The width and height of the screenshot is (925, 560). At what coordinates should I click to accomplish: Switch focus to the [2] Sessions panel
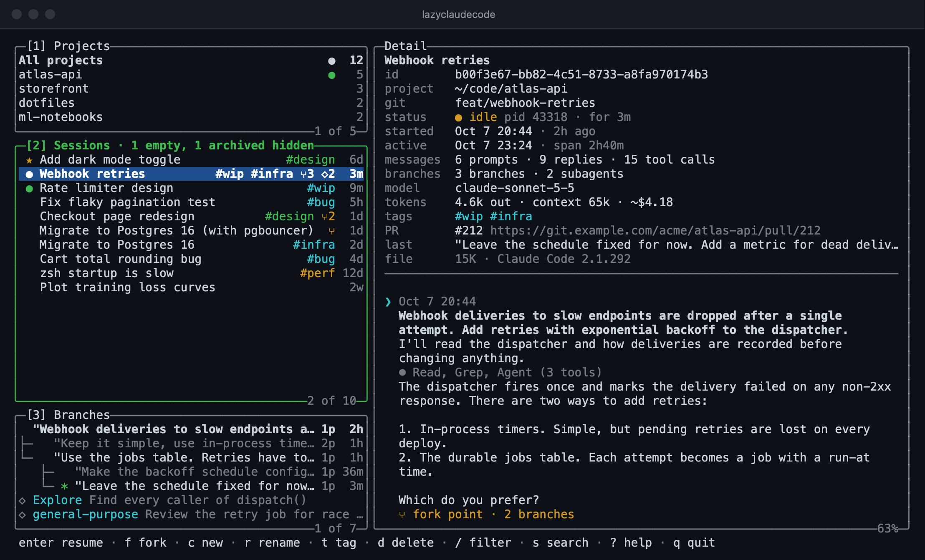[x=170, y=146]
